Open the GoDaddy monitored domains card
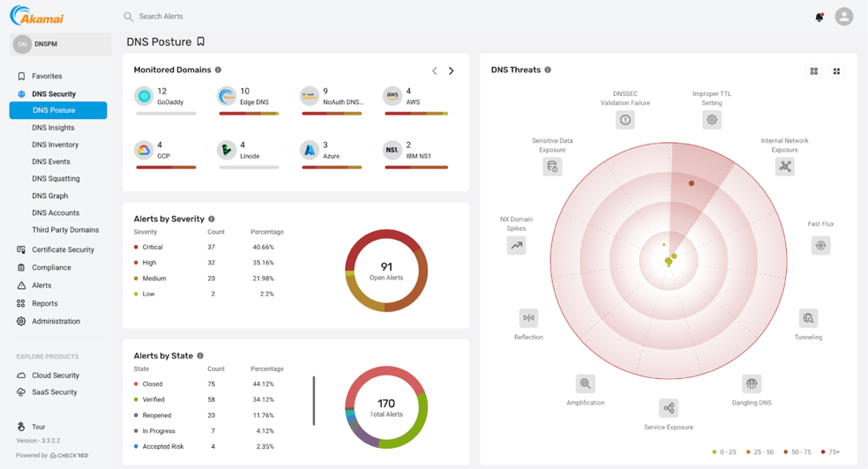This screenshot has width=868, height=469. [167, 98]
